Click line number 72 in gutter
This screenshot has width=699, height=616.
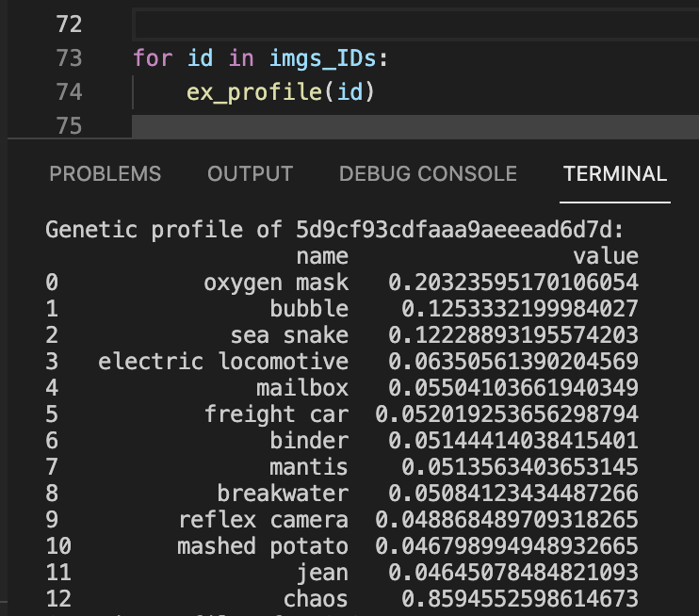pyautogui.click(x=69, y=24)
